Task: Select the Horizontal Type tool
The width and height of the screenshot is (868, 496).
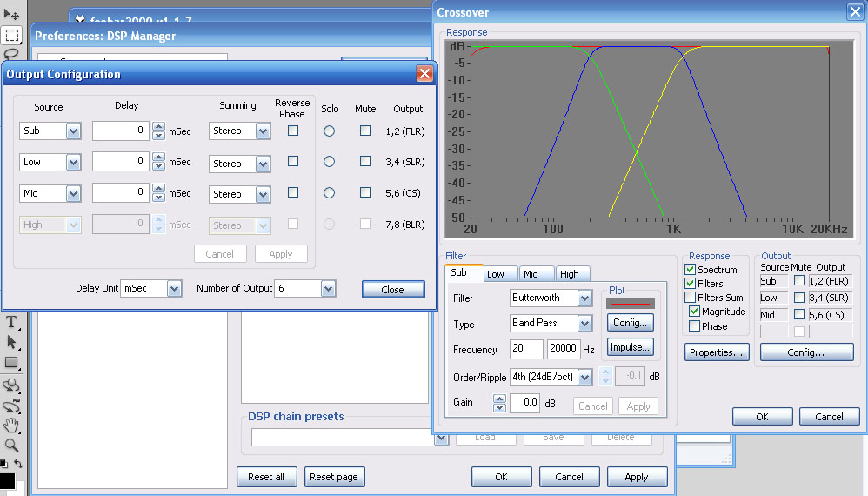Action: (x=11, y=322)
